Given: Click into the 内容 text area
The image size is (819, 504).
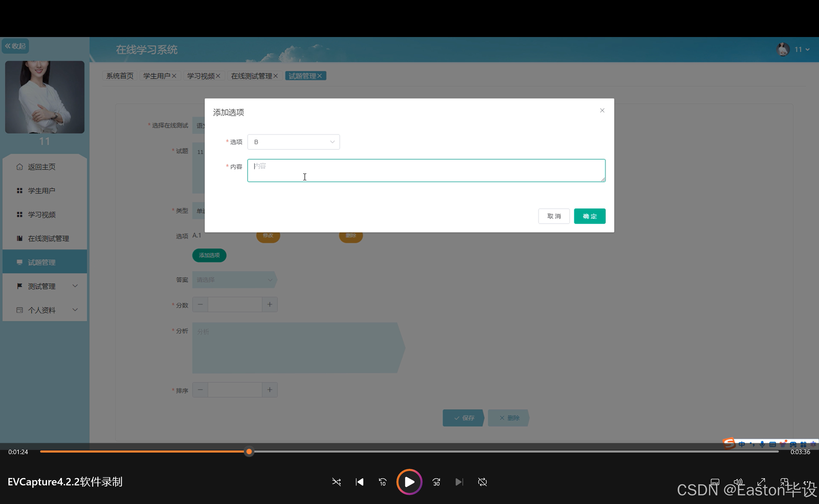Looking at the screenshot, I should (x=426, y=171).
